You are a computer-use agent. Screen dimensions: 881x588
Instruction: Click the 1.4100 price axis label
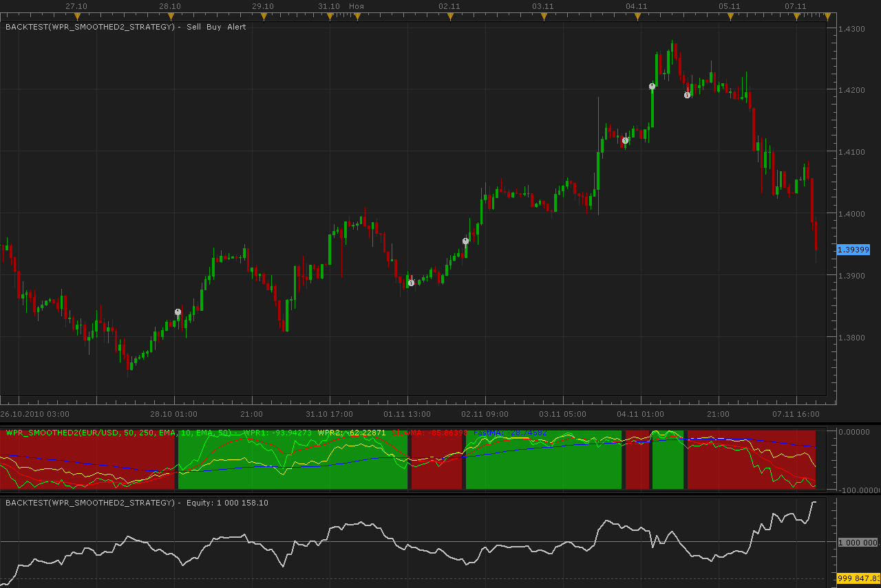click(852, 152)
